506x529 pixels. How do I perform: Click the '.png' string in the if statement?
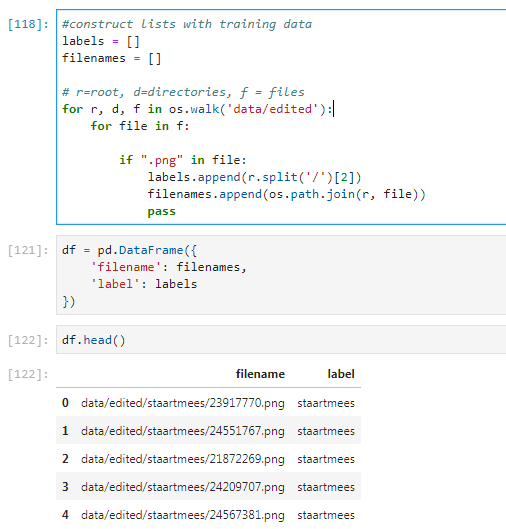162,160
